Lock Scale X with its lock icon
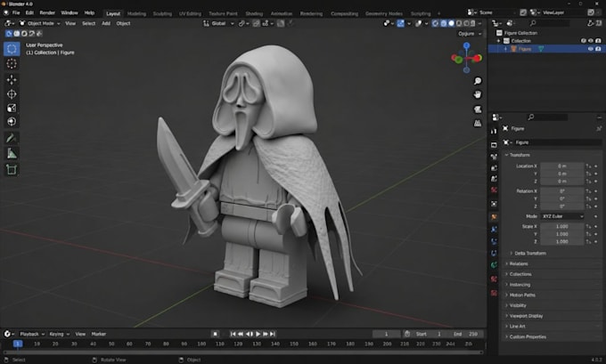Image resolution: width=606 pixels, height=364 pixels. (x=588, y=226)
